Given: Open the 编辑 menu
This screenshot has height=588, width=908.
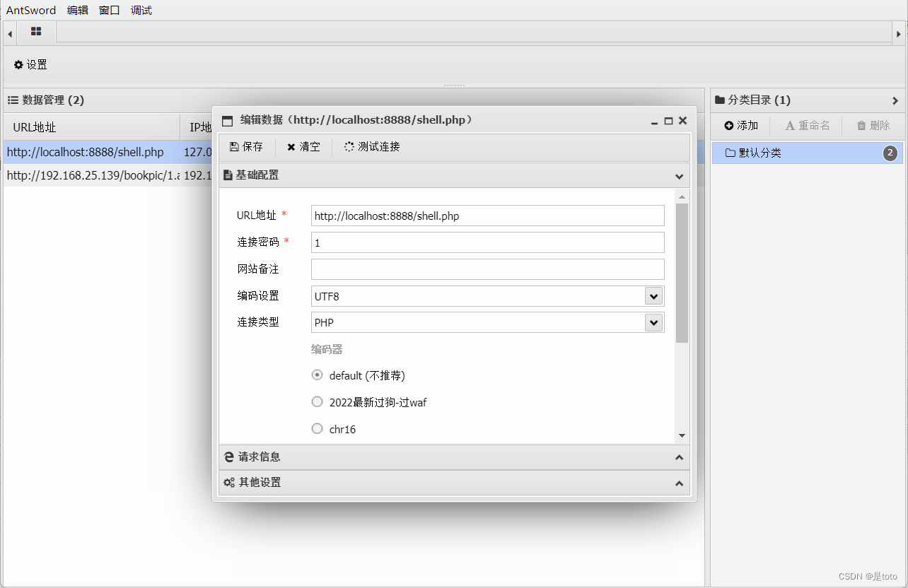Looking at the screenshot, I should coord(78,11).
